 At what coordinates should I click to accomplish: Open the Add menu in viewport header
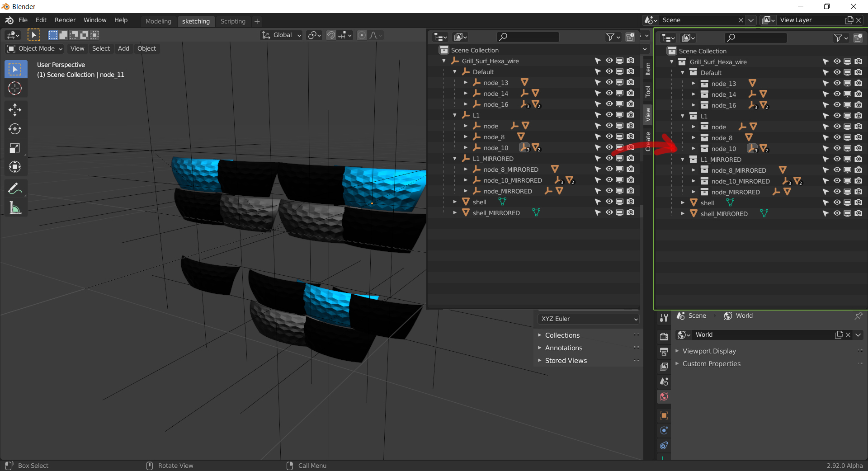(123, 48)
